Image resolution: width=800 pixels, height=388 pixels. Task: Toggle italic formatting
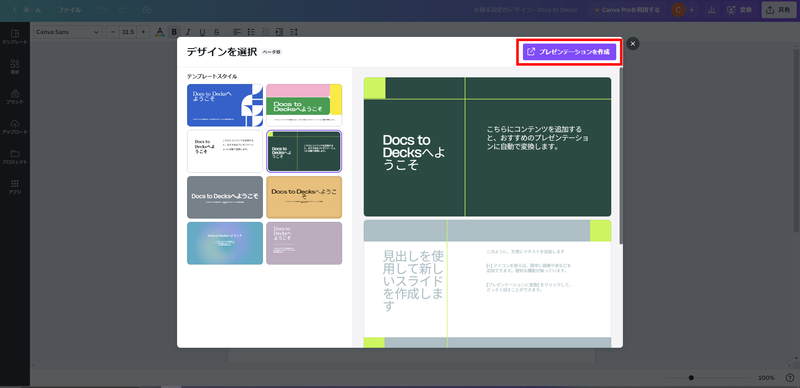(x=188, y=32)
